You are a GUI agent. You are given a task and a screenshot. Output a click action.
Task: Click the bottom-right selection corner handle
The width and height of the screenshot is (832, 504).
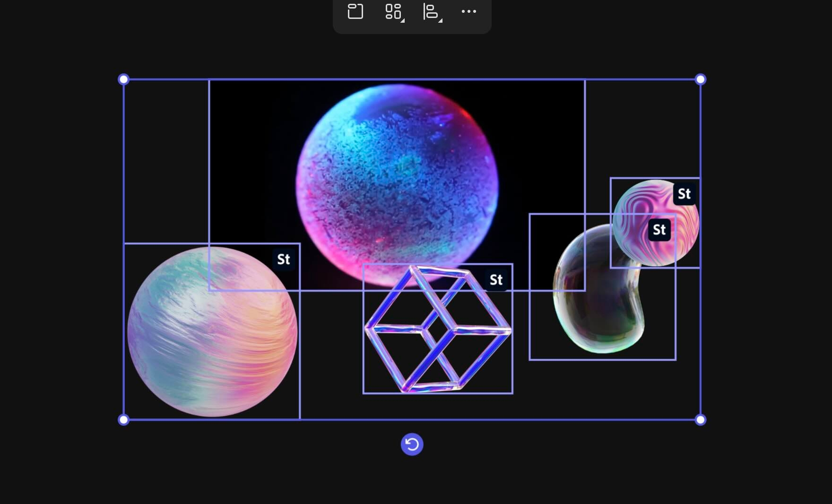pyautogui.click(x=701, y=420)
